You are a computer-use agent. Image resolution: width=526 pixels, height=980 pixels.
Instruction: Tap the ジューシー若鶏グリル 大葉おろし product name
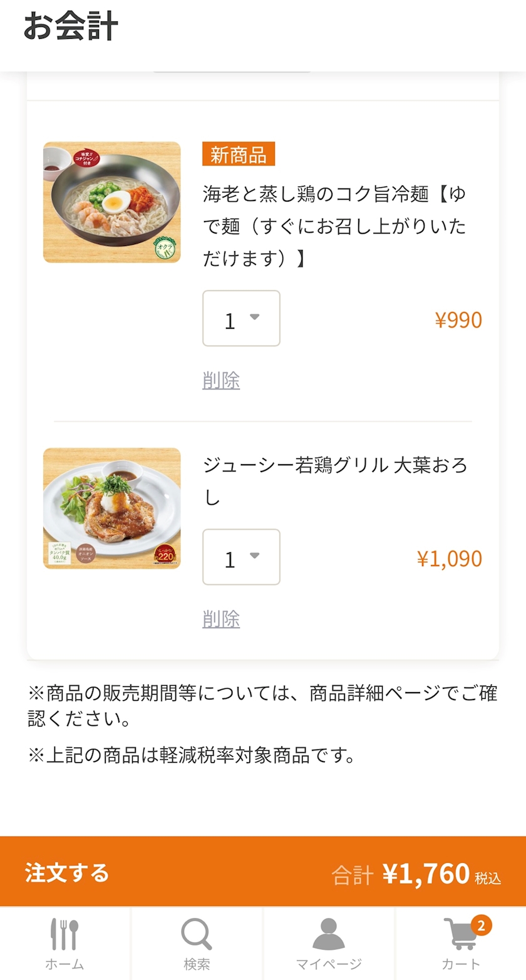coord(334,482)
